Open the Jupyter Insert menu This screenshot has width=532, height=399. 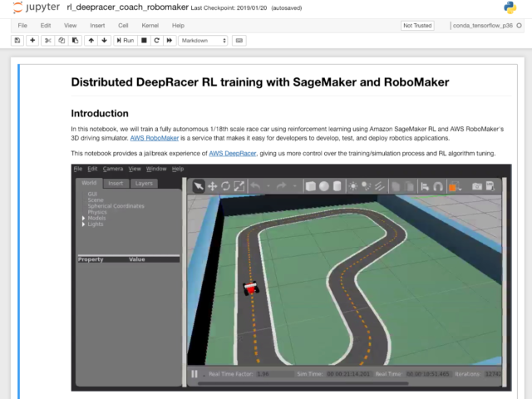(97, 26)
